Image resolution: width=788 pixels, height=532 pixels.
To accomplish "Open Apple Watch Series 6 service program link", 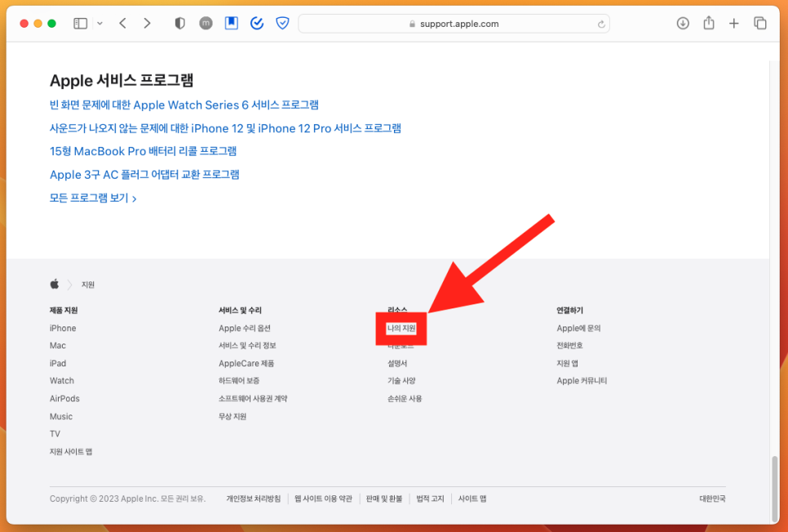I will click(x=184, y=104).
